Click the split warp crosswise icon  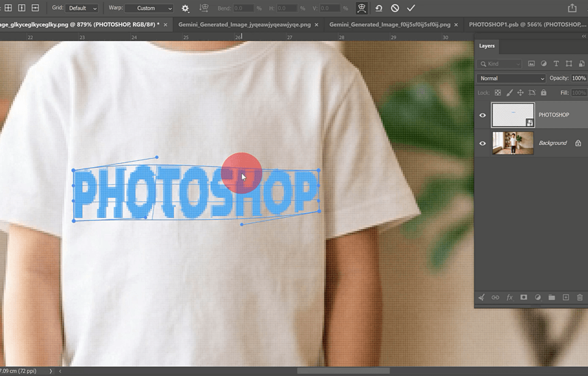click(8, 8)
